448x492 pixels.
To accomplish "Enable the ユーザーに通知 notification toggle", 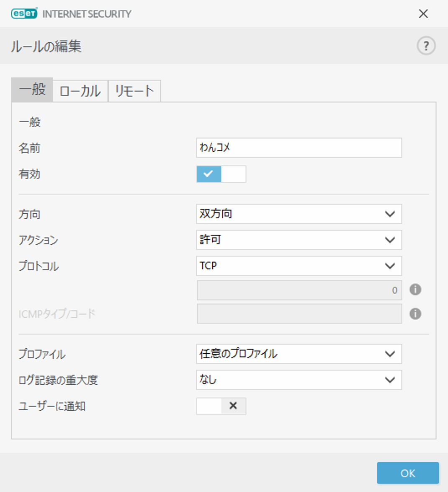I will pos(221,406).
